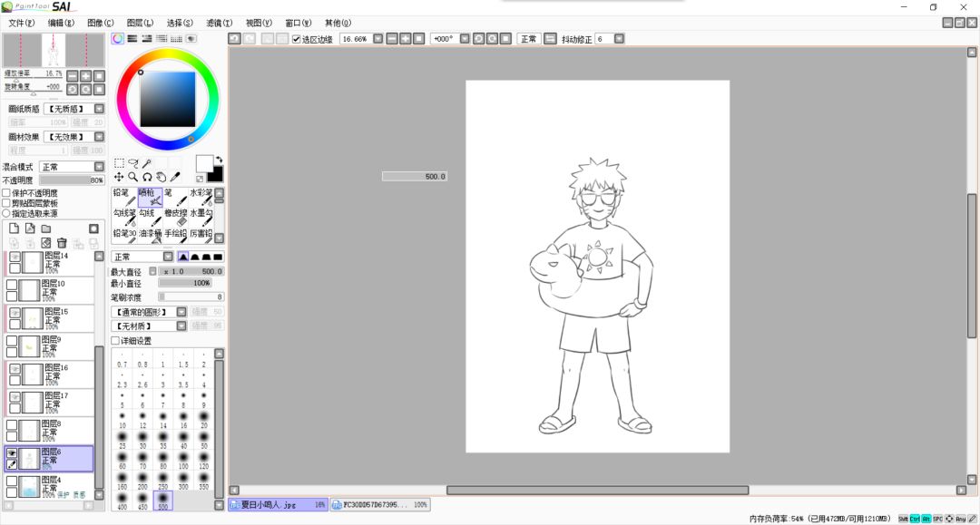The image size is (980, 525).
Task: Toggle the 选区边缘 checkbox
Action: 296,39
